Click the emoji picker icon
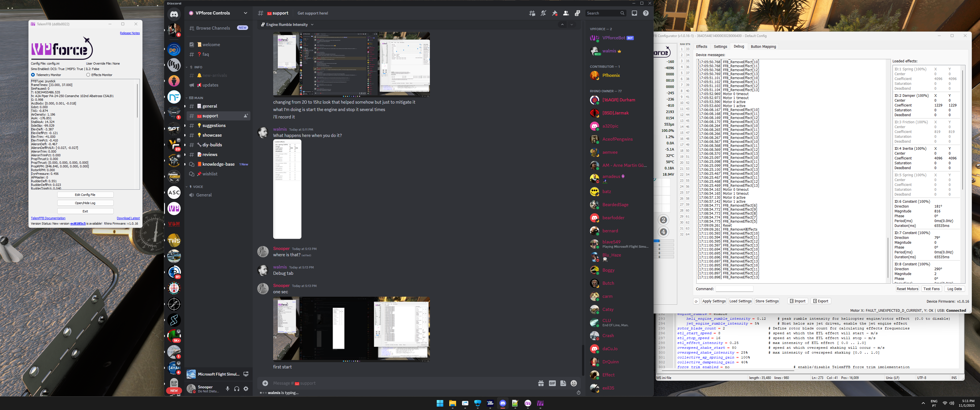This screenshot has width=980, height=410. click(x=574, y=383)
